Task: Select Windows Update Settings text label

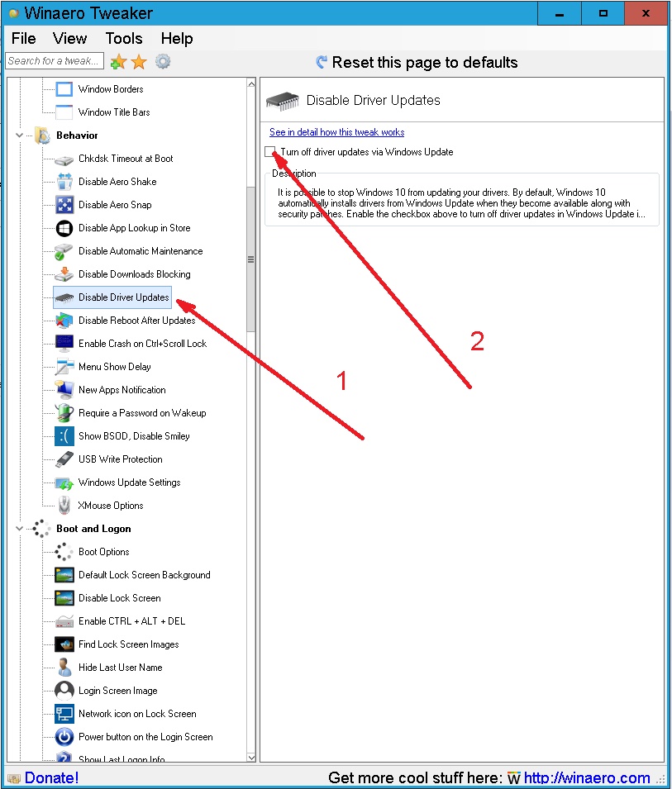Action: point(130,482)
